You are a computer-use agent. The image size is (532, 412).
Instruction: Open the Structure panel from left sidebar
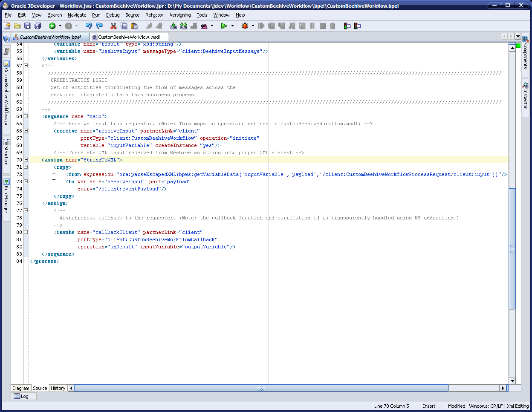coord(6,153)
